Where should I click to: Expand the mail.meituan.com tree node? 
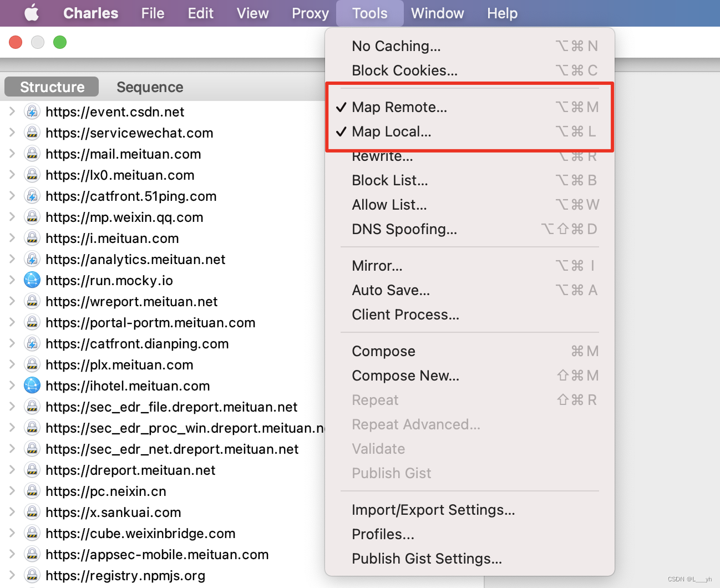coord(12,154)
